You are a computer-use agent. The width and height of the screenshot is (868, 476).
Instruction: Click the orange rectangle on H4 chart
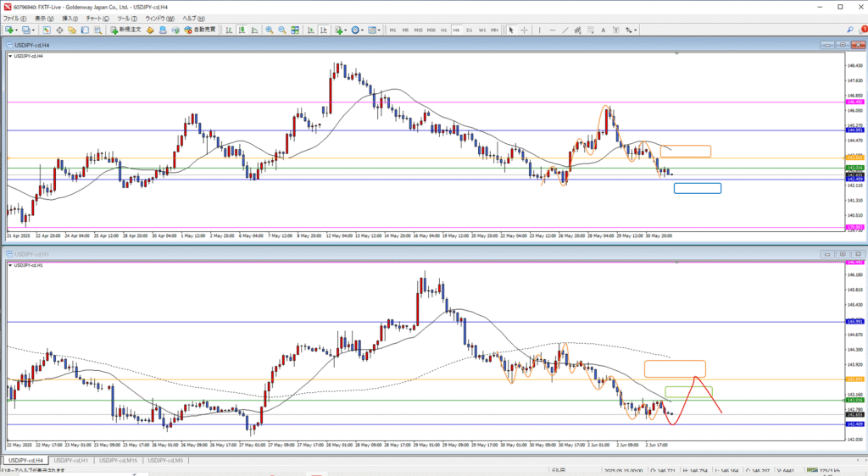(x=685, y=151)
